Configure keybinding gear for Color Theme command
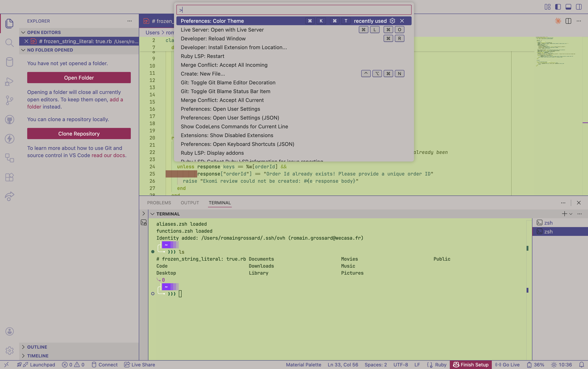Image resolution: width=588 pixels, height=369 pixels. tap(392, 21)
